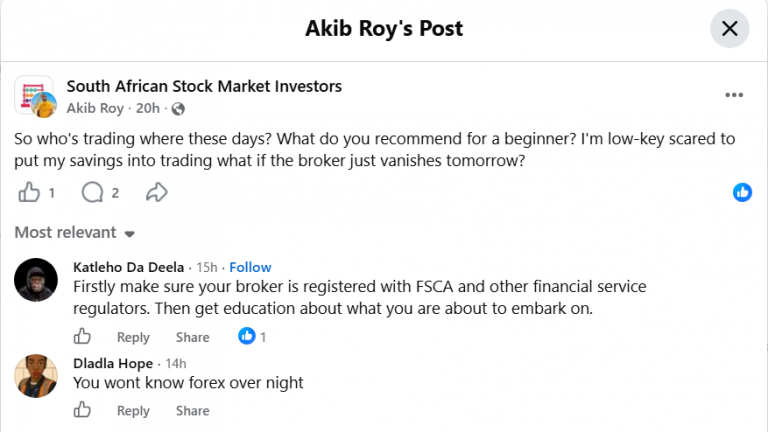Image resolution: width=768 pixels, height=432 pixels.
Task: Reply to Dladla Hope's comment
Action: pos(133,411)
